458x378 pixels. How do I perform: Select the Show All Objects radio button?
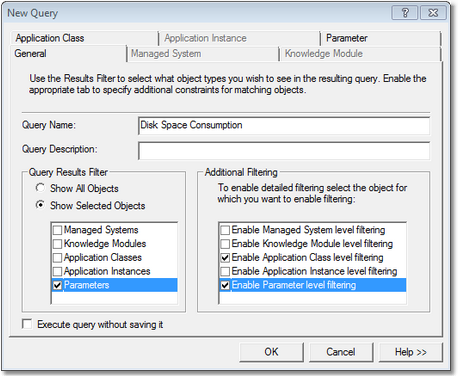tap(40, 188)
